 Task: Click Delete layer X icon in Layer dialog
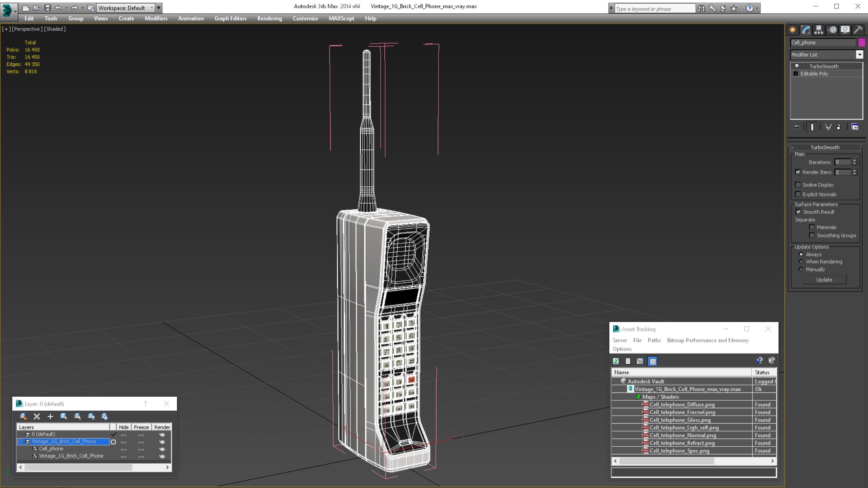click(x=37, y=417)
